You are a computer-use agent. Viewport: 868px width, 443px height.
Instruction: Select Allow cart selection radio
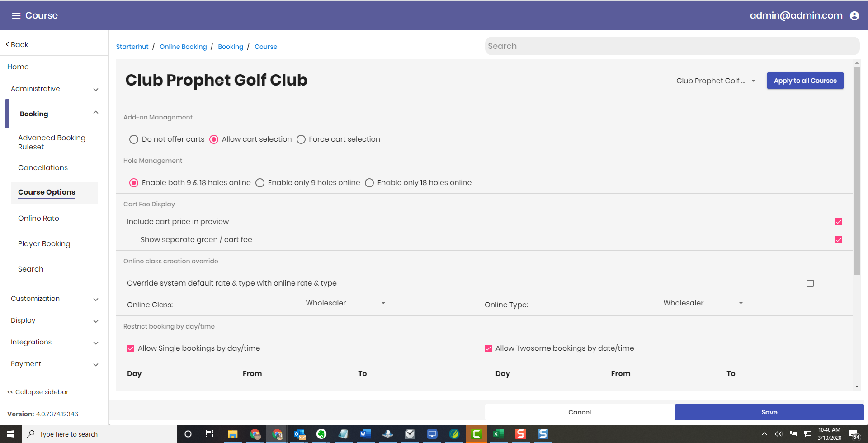214,139
